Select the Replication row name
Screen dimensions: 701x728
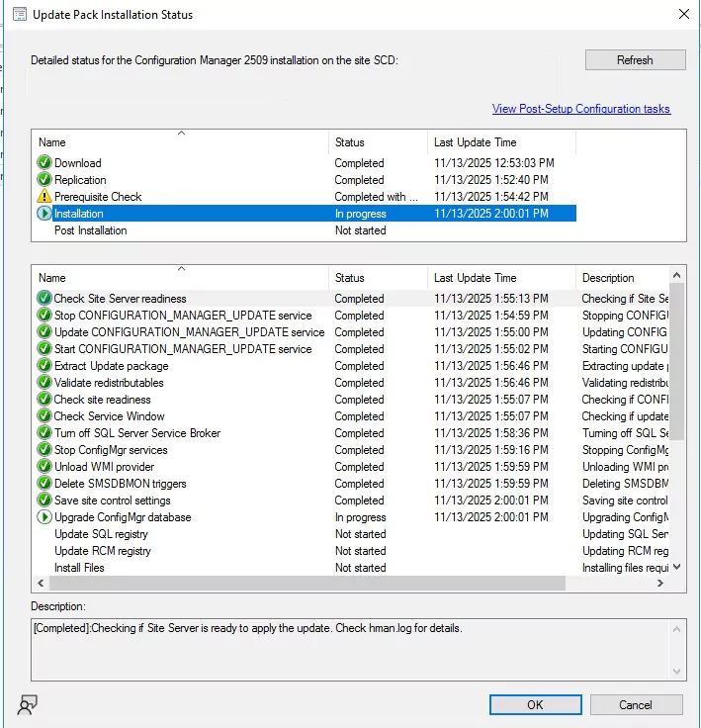(80, 180)
